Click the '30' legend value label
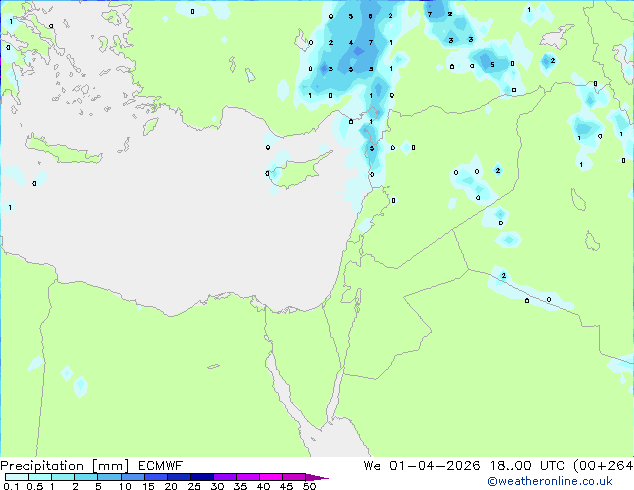This screenshot has height=490, width=634. point(217,486)
